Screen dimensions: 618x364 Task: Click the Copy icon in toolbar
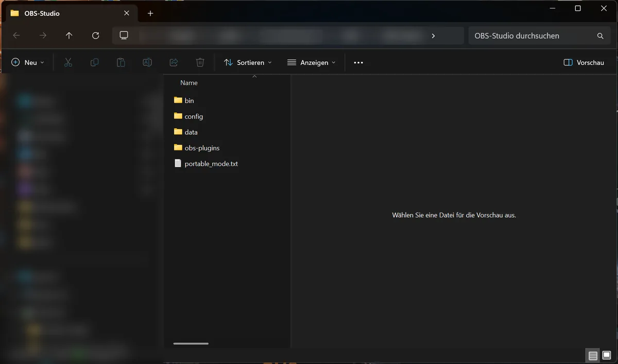point(94,62)
